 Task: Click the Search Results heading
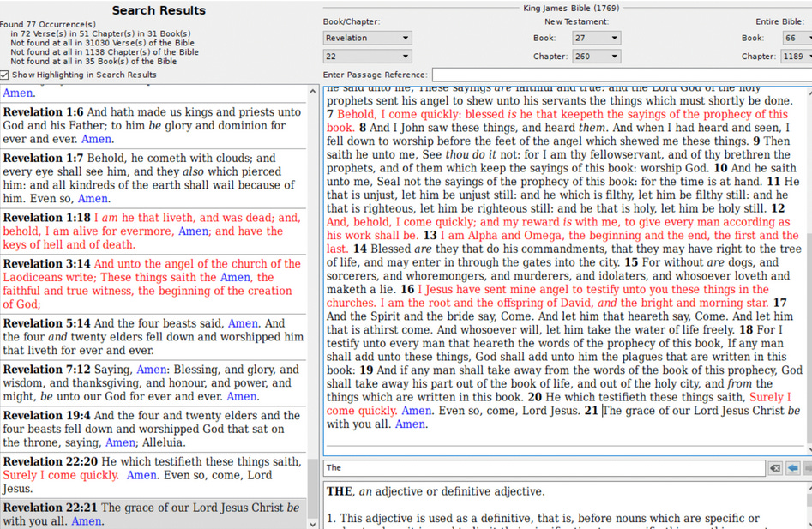coord(159,10)
